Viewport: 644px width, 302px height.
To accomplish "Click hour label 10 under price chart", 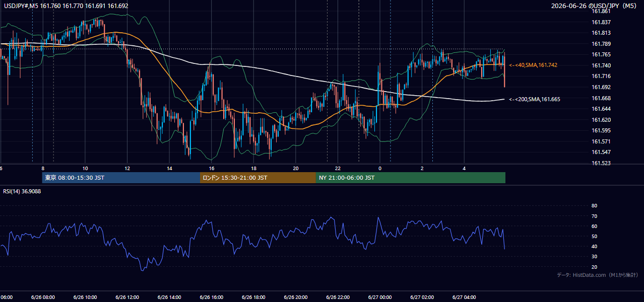I will click(85, 168).
